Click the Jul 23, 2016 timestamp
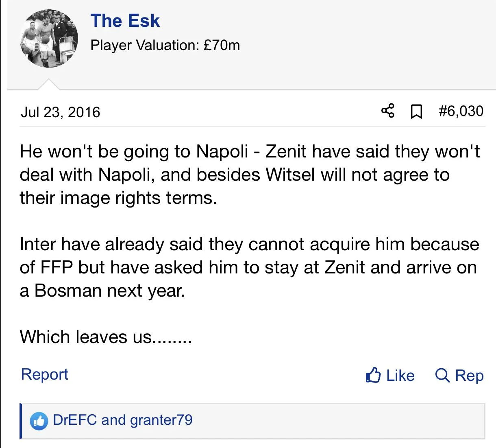This screenshot has width=496, height=448. click(x=60, y=112)
